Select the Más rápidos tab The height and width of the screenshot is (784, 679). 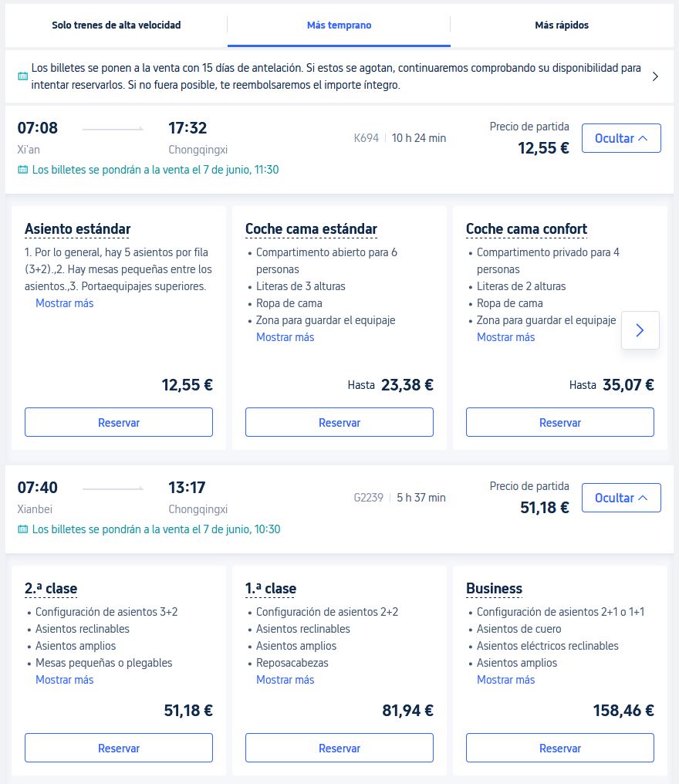(x=562, y=25)
